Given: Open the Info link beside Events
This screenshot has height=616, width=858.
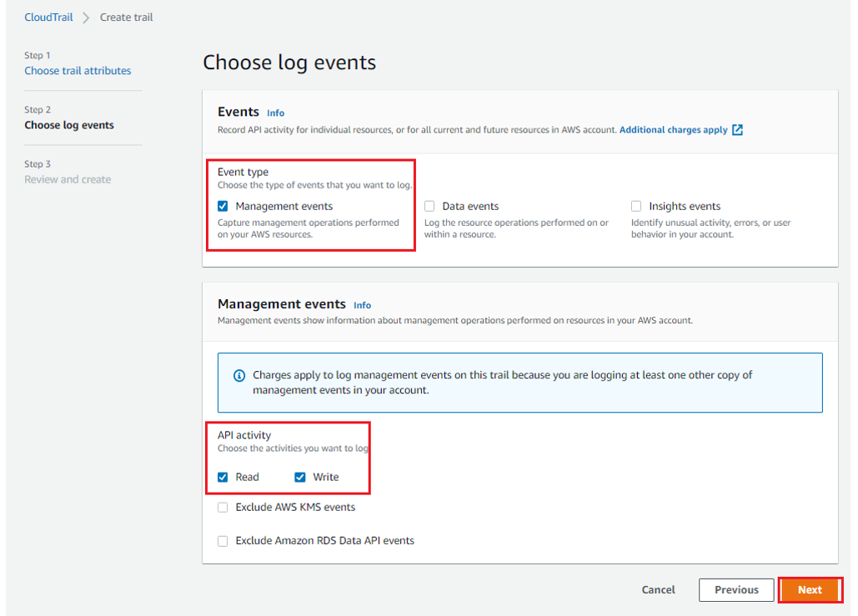Looking at the screenshot, I should [x=275, y=113].
